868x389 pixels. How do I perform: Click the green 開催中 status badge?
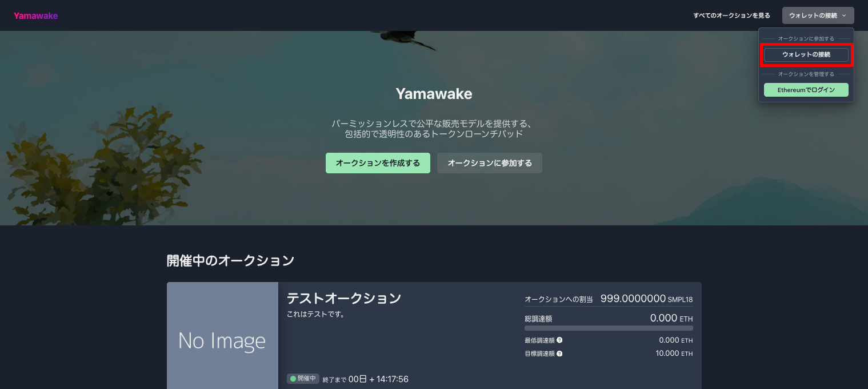303,379
